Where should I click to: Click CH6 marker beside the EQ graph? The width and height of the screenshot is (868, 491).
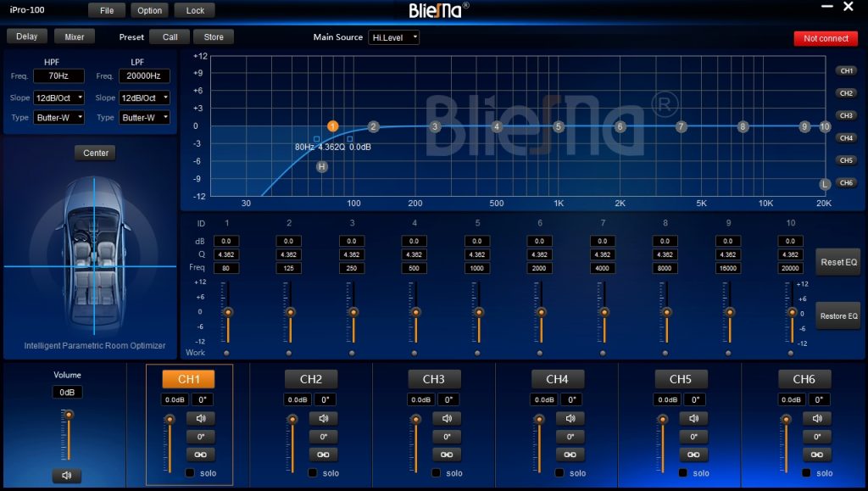[847, 182]
